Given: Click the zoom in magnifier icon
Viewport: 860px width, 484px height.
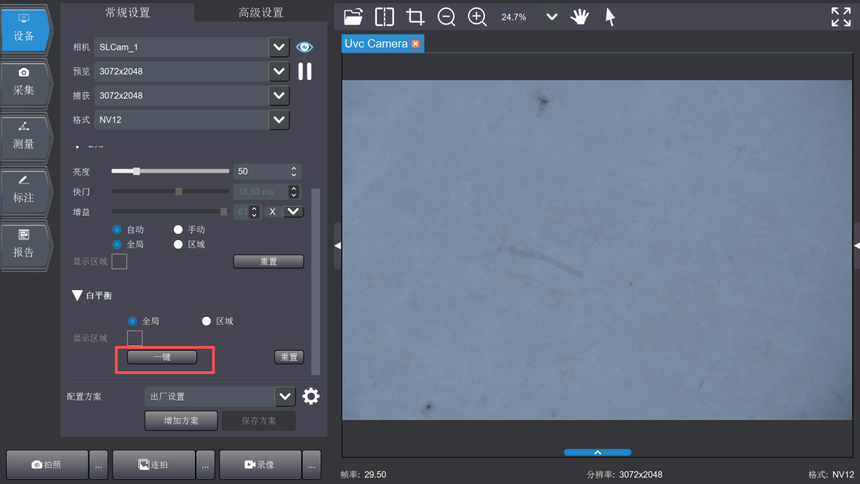Looking at the screenshot, I should tap(478, 17).
